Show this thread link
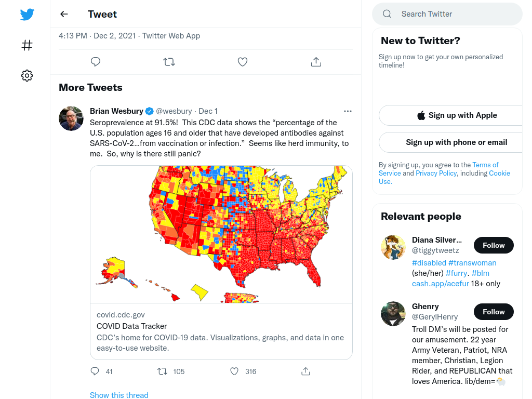The width and height of the screenshot is (532, 399). [119, 395]
